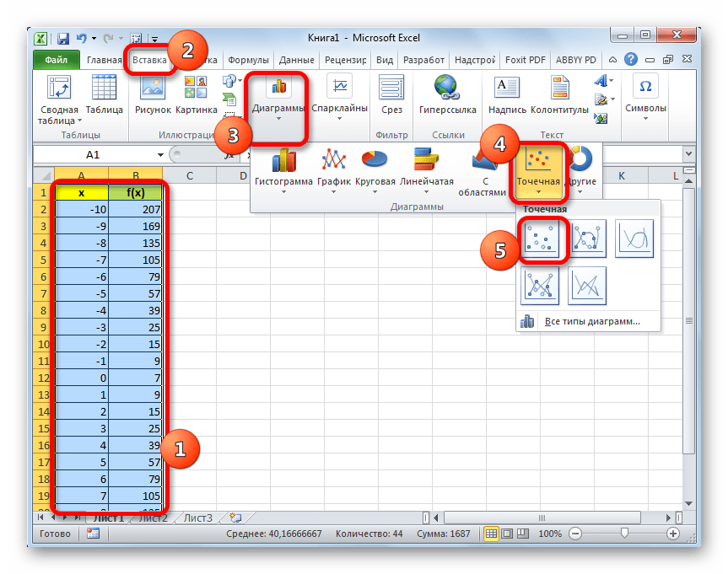
Task: Select the scatter with only markers chart
Action: coord(541,240)
